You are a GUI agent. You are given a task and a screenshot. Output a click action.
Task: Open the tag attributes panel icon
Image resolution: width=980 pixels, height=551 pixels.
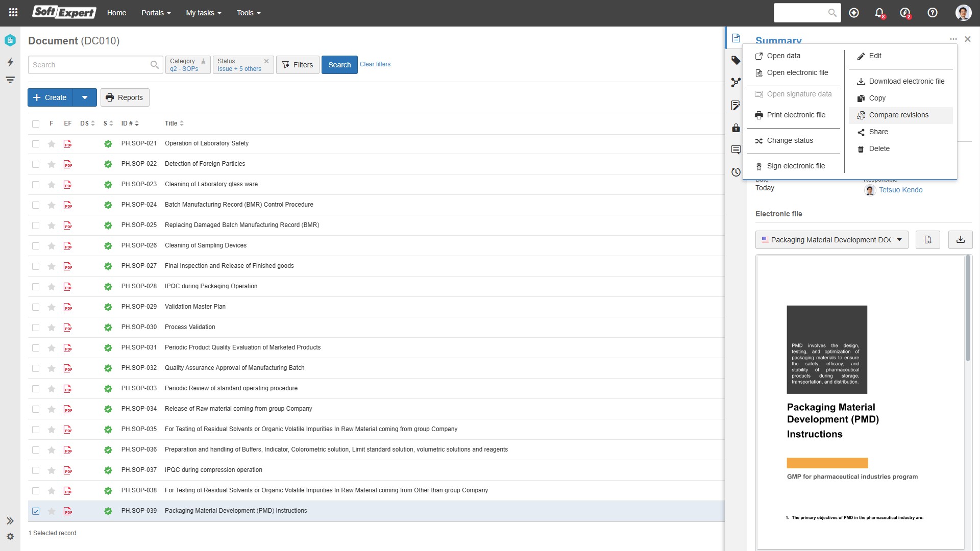pos(736,60)
